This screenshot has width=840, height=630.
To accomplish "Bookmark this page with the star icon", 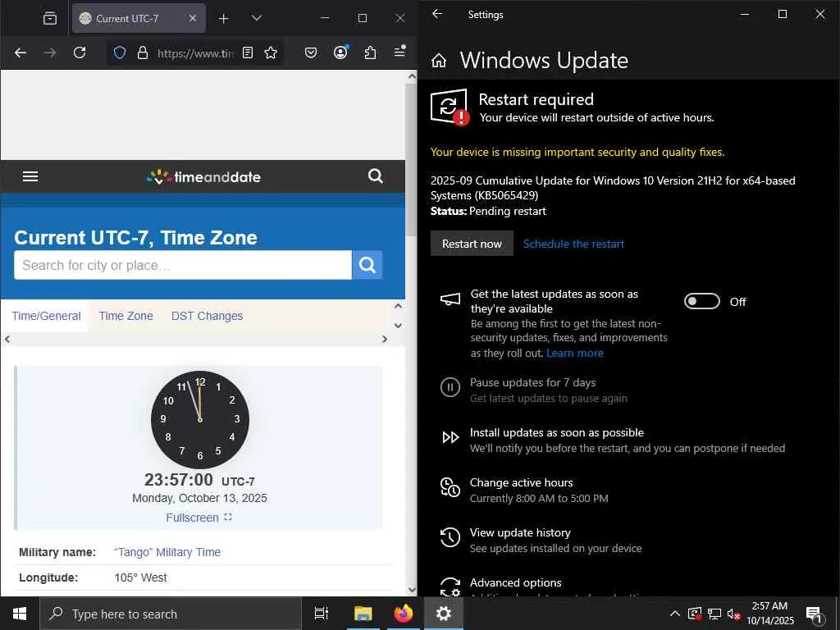I will pyautogui.click(x=271, y=52).
